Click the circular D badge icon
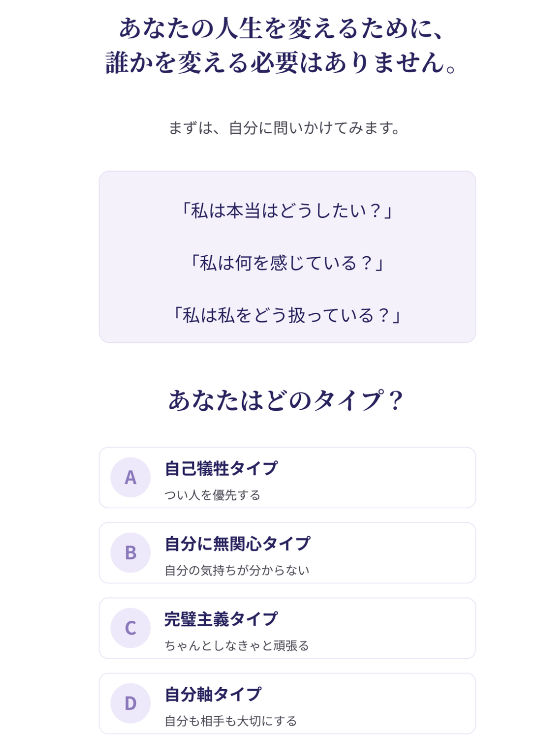 131,703
